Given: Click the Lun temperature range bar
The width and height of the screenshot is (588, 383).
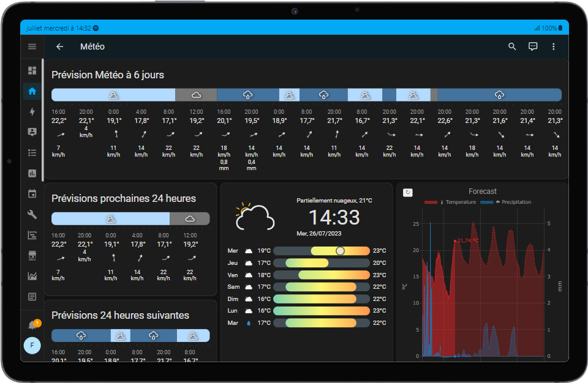Looking at the screenshot, I should [x=322, y=311].
